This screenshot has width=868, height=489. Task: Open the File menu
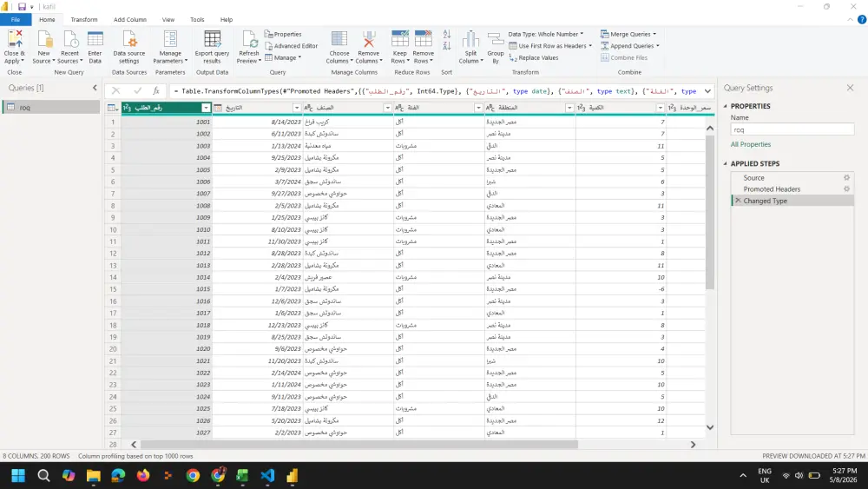(16, 19)
